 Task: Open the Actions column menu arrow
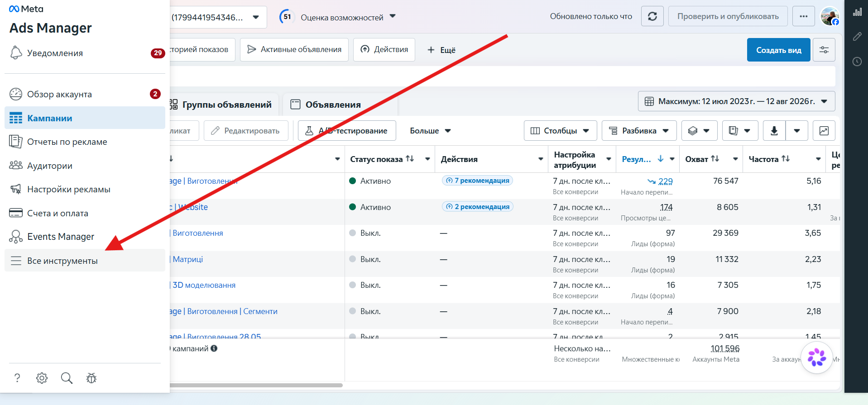pos(541,159)
